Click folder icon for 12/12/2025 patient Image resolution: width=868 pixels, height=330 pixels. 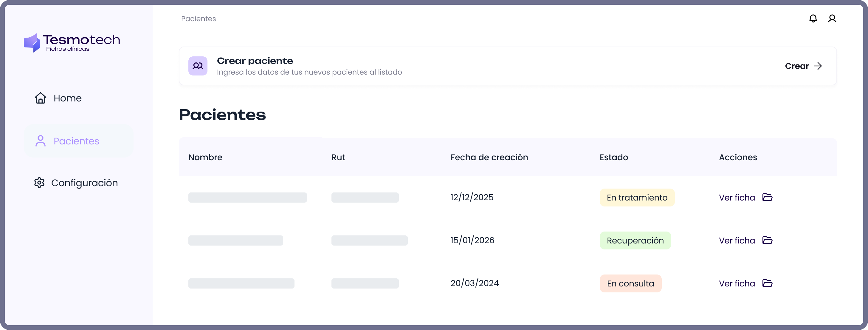(x=767, y=198)
